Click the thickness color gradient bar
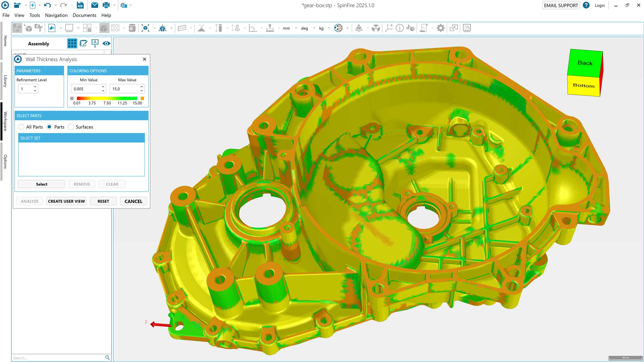 [x=107, y=98]
